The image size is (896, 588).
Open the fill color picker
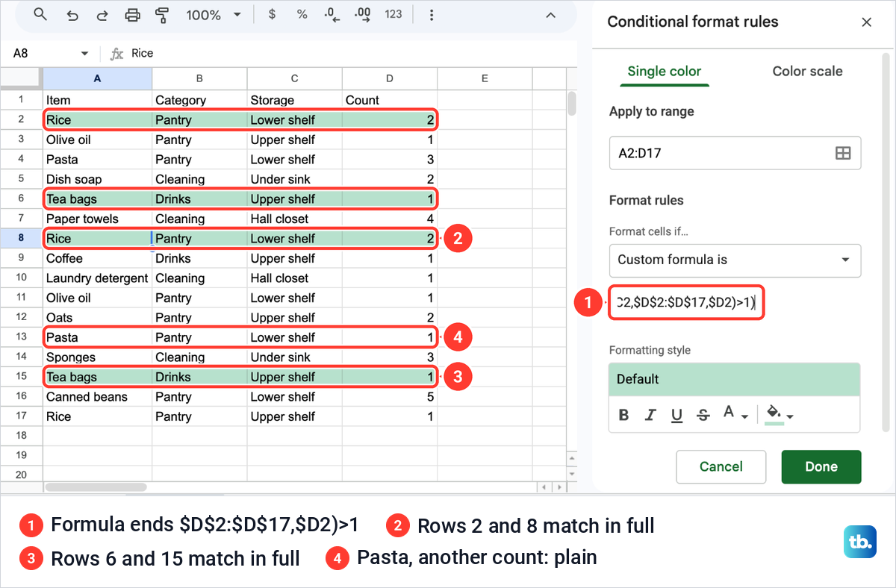(x=780, y=414)
